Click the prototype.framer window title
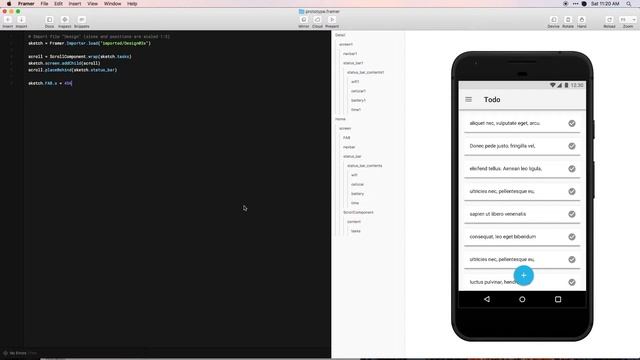Viewport: 640px width, 360px height. click(x=322, y=11)
